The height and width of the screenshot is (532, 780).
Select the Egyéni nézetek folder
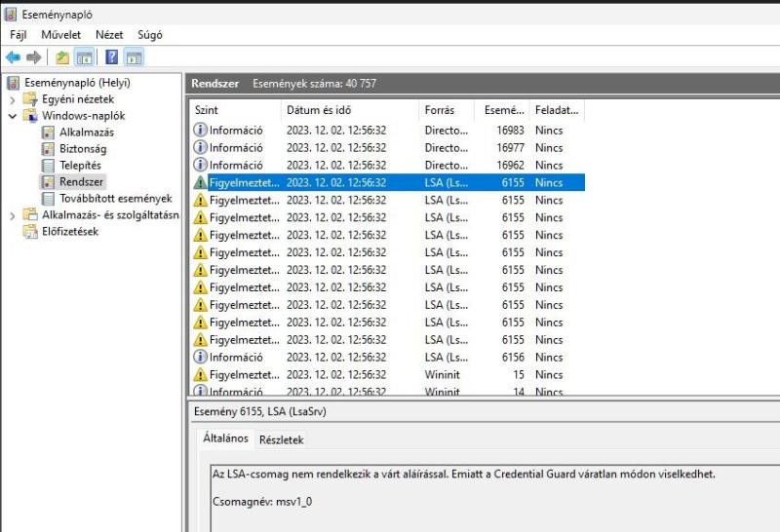(78, 99)
